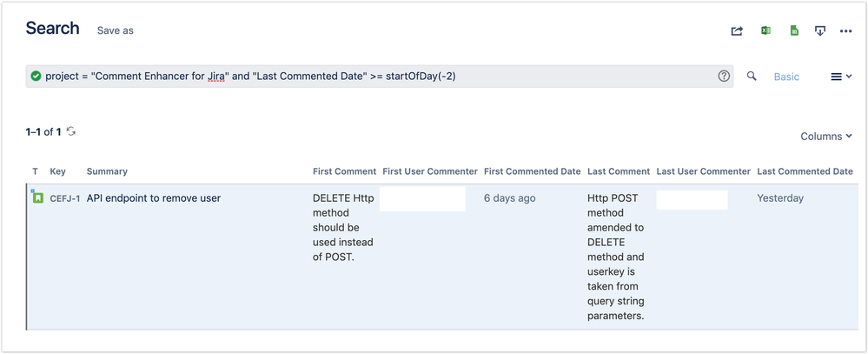This screenshot has width=868, height=354.
Task: Sort by Last Commented Date column
Action: pos(805,171)
